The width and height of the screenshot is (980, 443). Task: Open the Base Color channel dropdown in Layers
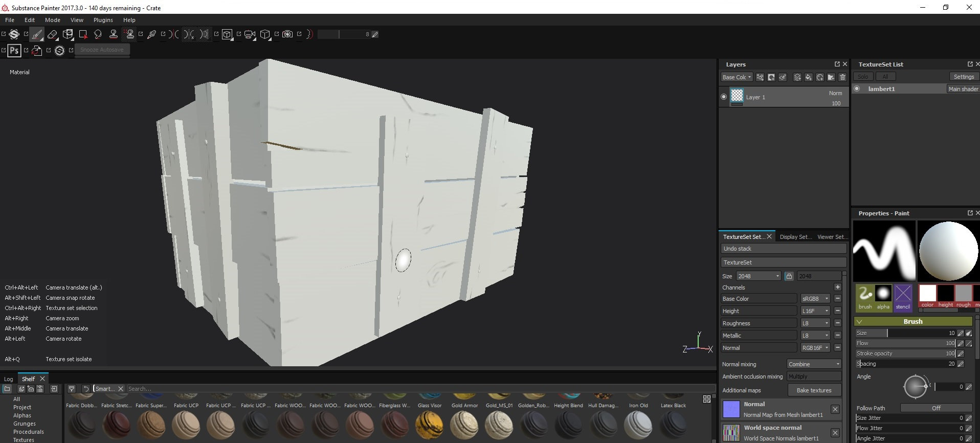(737, 77)
